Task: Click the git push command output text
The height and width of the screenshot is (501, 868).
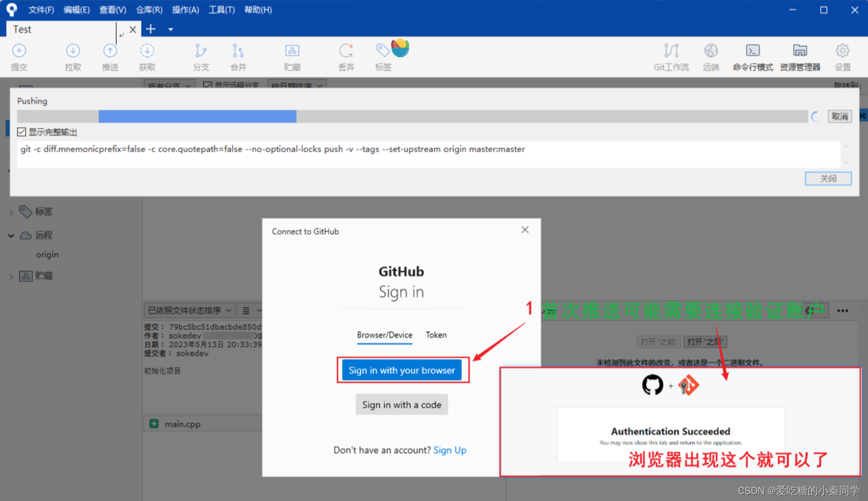Action: (x=273, y=149)
